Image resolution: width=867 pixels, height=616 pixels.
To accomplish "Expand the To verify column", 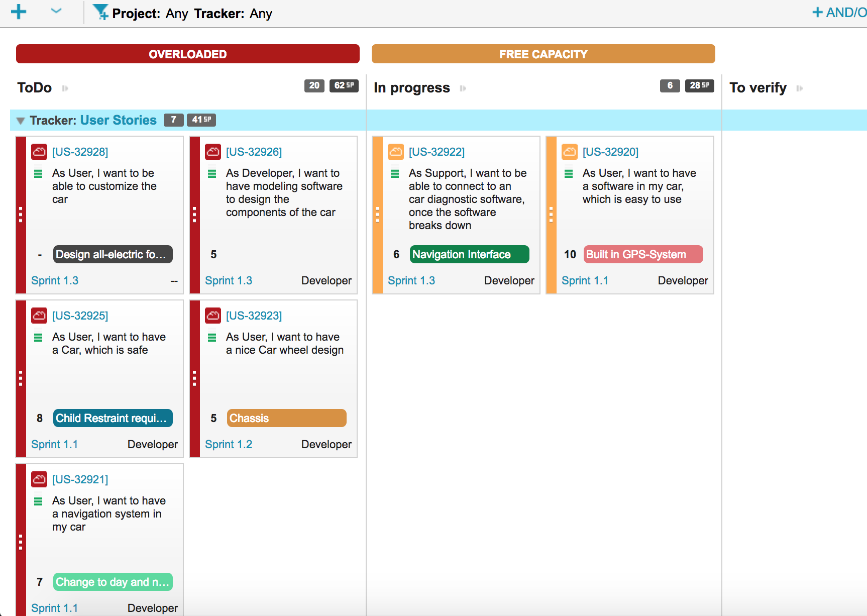I will click(x=800, y=87).
